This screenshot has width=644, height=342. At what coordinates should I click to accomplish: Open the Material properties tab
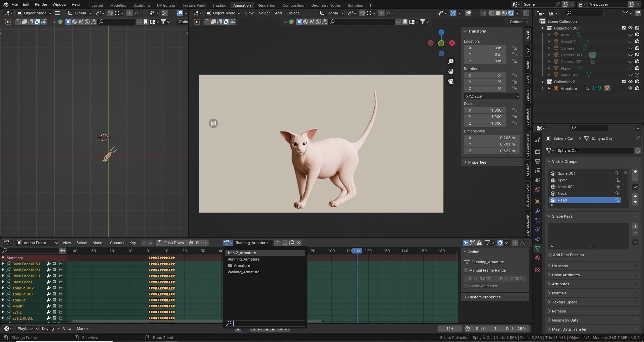[538, 258]
